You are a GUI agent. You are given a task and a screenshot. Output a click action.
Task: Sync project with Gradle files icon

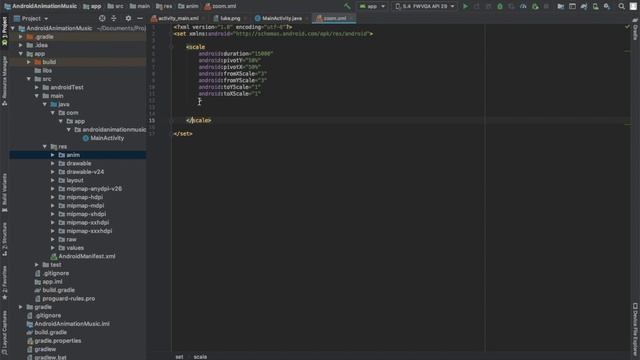point(584,6)
